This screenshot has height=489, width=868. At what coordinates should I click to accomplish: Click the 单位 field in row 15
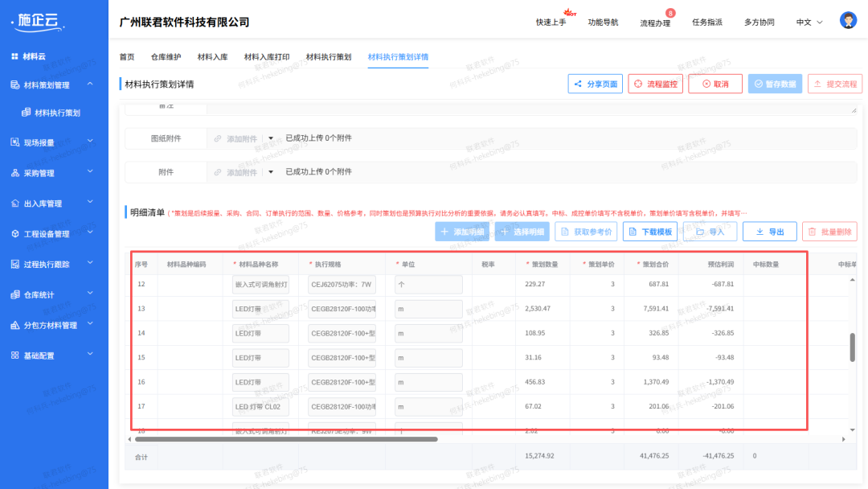pyautogui.click(x=428, y=358)
